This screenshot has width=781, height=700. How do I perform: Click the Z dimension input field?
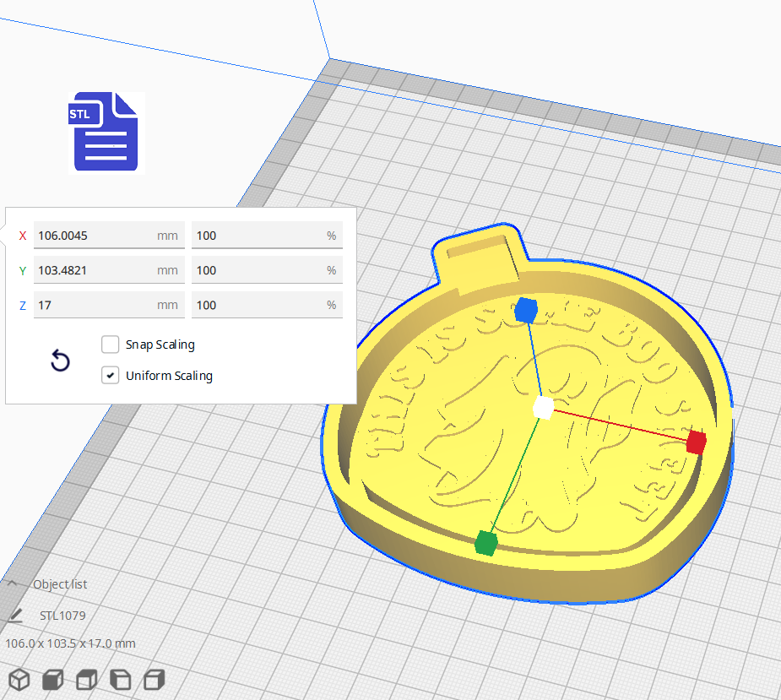(x=109, y=304)
